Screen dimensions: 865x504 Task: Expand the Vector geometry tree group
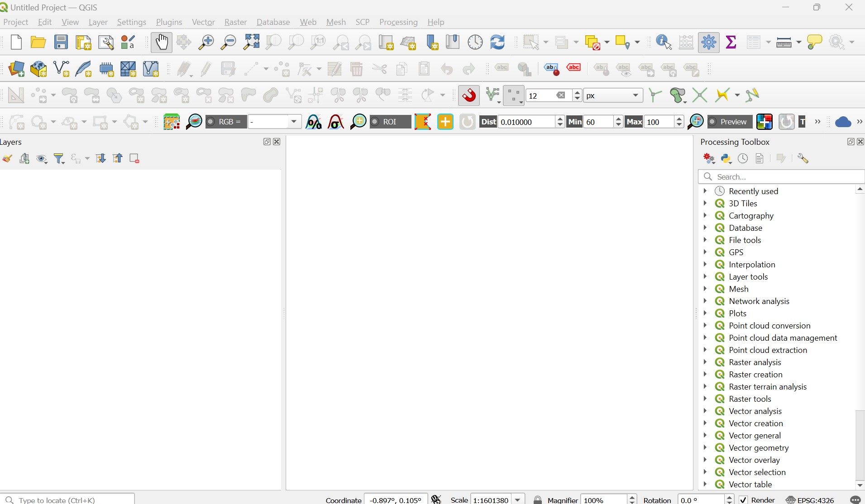[x=705, y=447]
